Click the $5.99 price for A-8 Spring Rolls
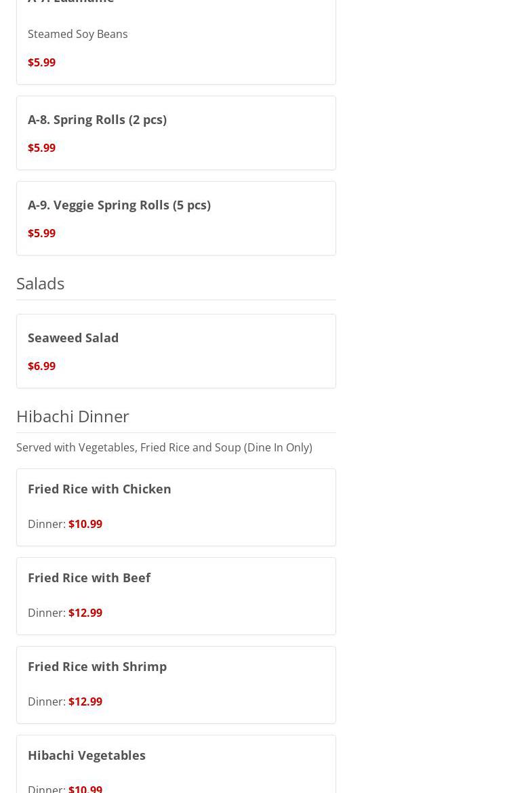 coord(41,148)
